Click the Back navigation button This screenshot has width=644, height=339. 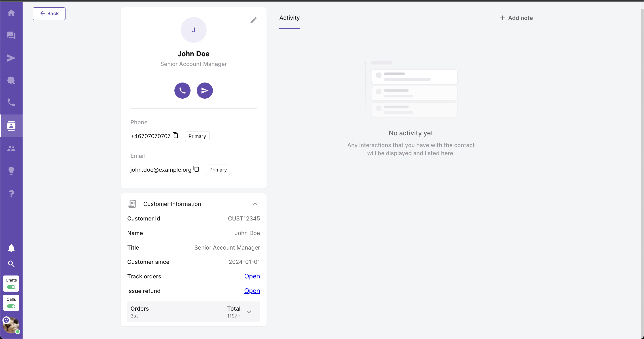(49, 13)
